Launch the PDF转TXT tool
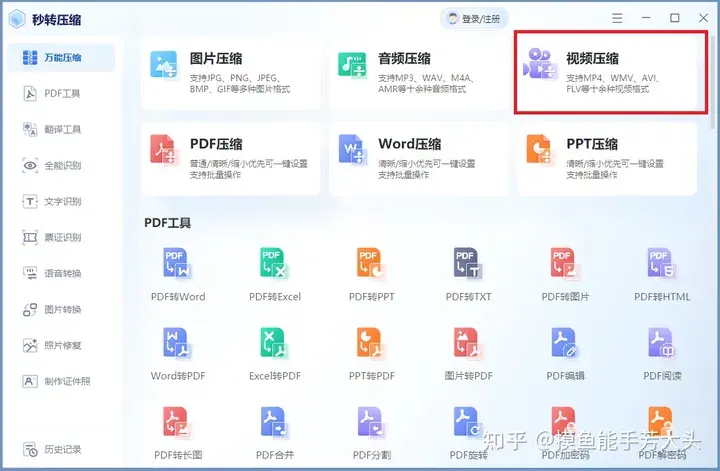 [468, 275]
